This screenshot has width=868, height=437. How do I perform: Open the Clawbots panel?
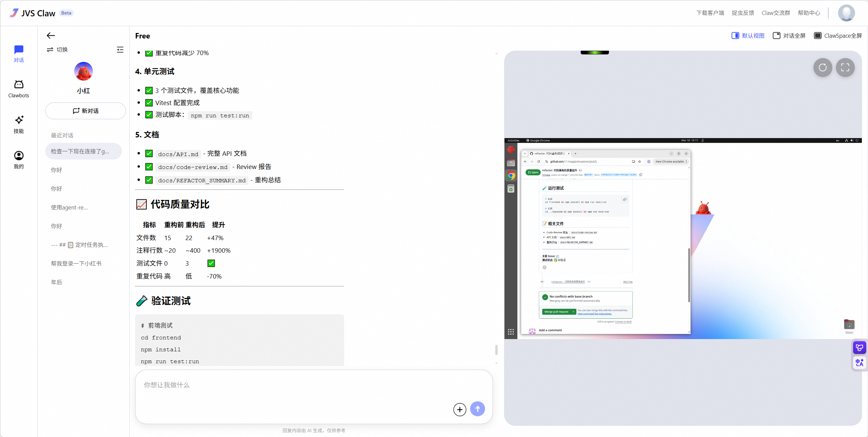pos(19,88)
